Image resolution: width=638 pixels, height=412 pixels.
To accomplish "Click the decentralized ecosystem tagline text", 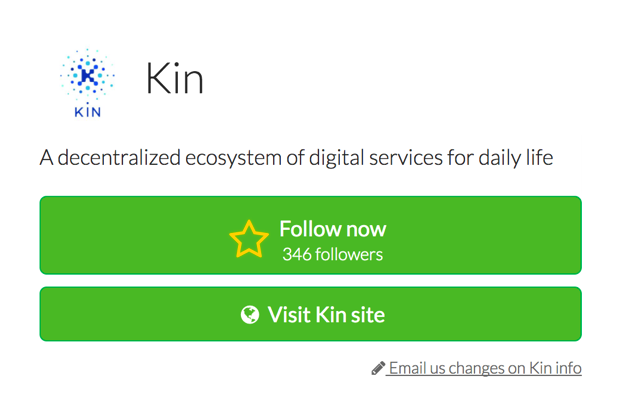I will (296, 158).
